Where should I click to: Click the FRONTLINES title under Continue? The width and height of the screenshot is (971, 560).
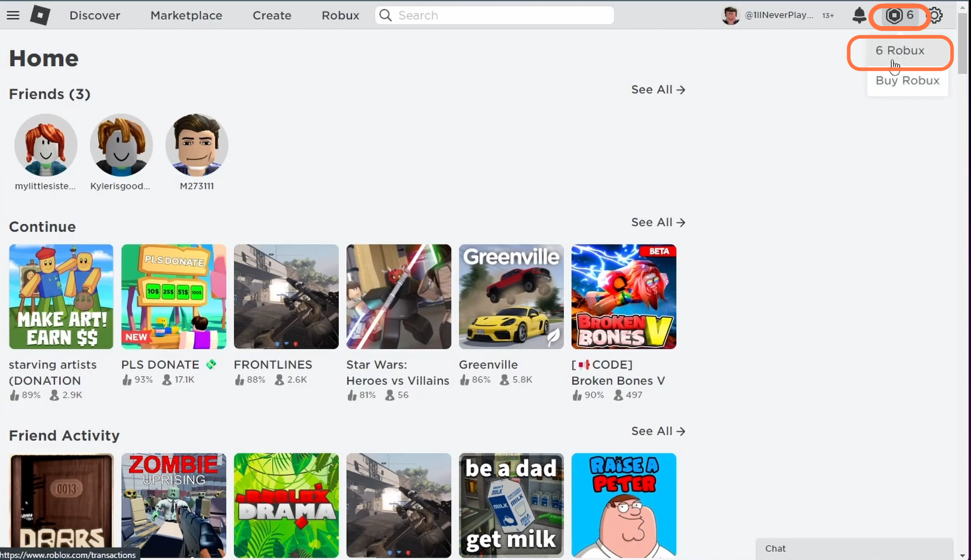(273, 364)
